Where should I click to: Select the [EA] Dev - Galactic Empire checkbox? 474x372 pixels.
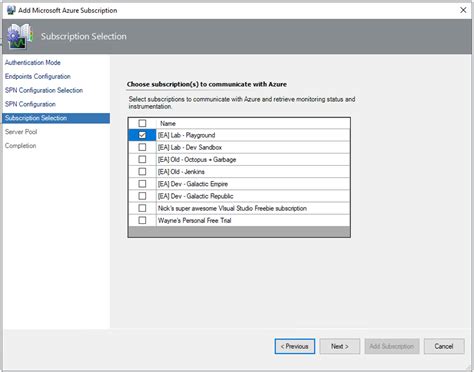pyautogui.click(x=142, y=184)
